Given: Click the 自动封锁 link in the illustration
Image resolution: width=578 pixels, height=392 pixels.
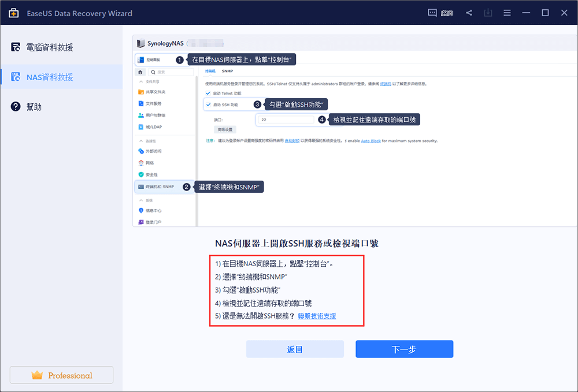Looking at the screenshot, I should coord(292,141).
